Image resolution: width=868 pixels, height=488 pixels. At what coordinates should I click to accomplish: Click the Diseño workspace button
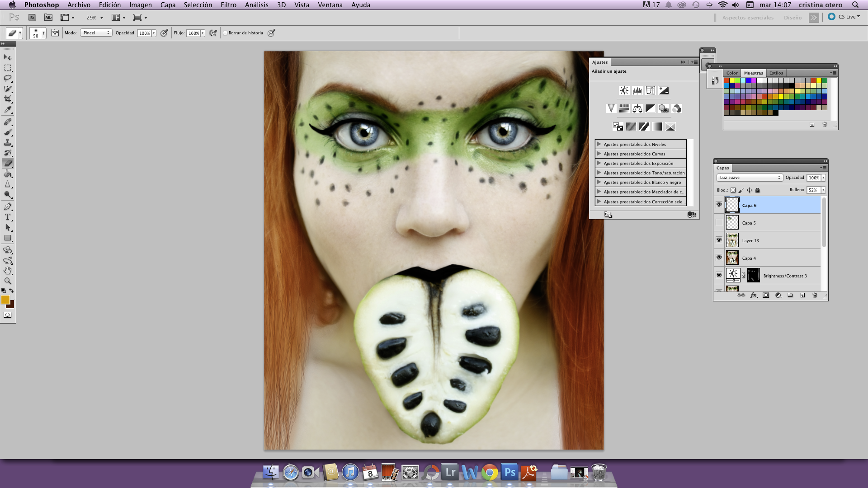click(x=793, y=18)
